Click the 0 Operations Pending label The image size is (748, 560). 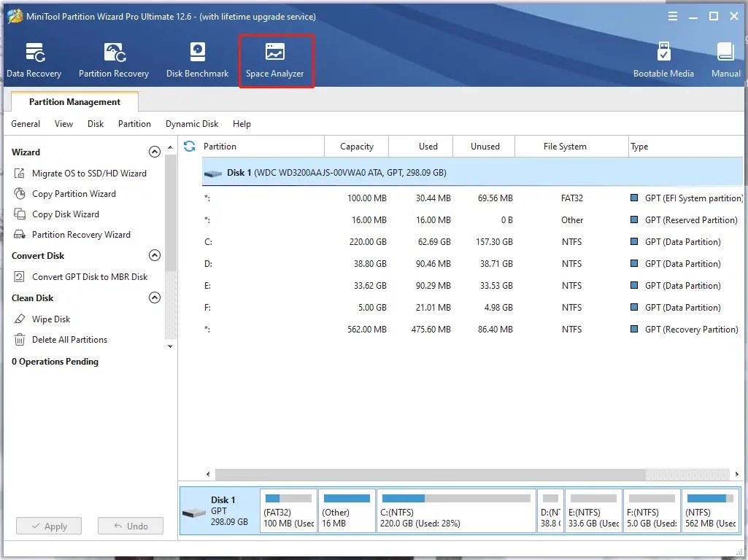55,362
